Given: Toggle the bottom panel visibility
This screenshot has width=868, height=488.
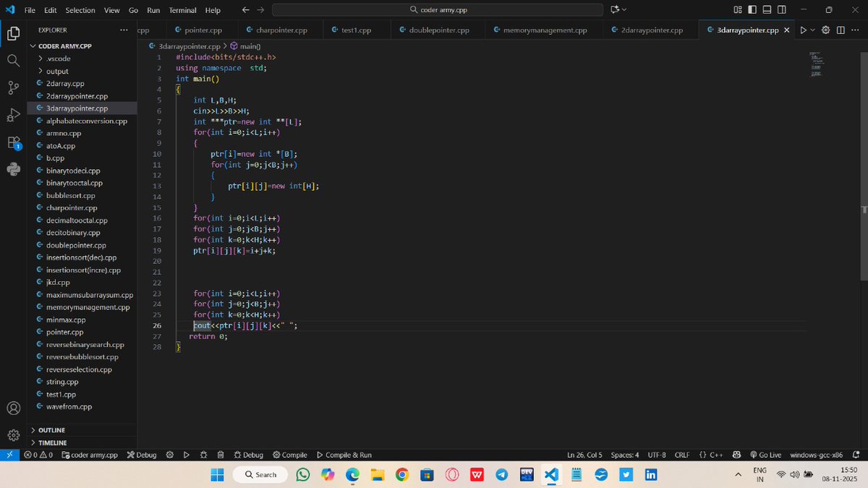Looking at the screenshot, I should [768, 10].
